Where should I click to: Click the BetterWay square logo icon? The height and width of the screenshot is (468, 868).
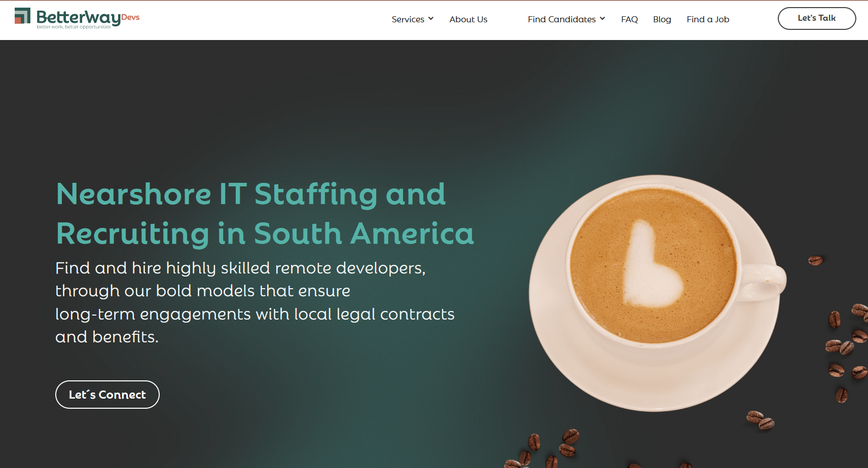(22, 16)
